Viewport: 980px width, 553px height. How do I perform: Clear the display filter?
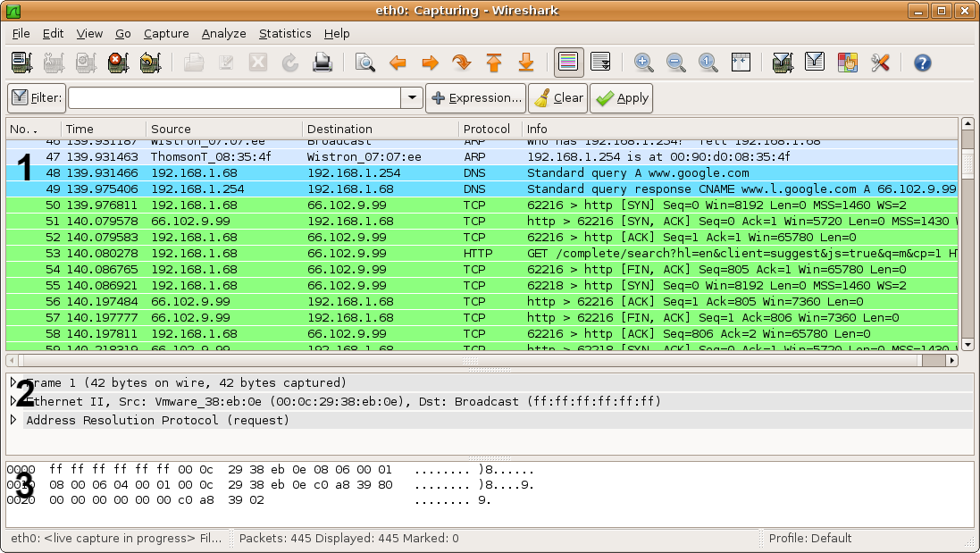[558, 98]
